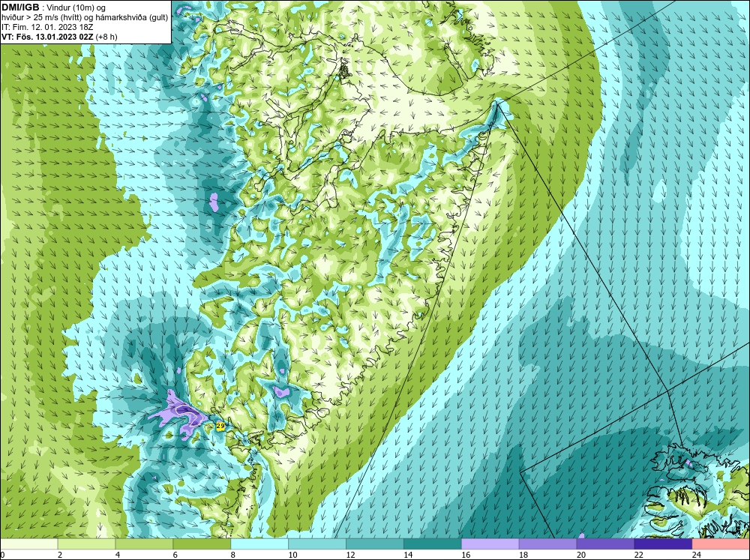Click the legend value 6

point(175,555)
